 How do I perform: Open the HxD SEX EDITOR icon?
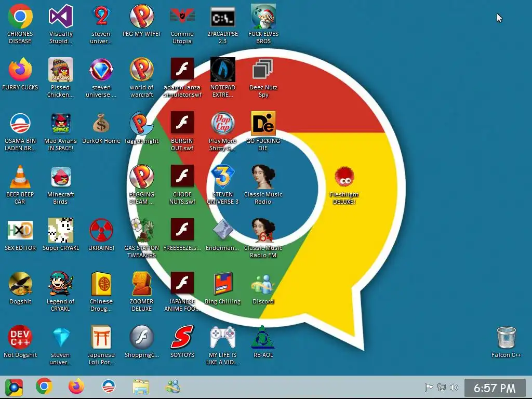pyautogui.click(x=20, y=230)
